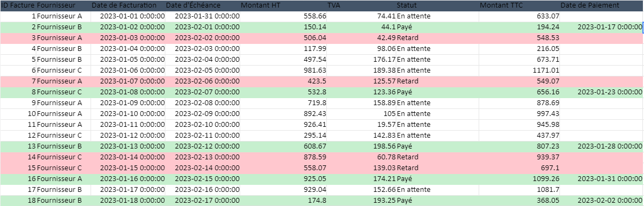The height and width of the screenshot is (206, 644).
Task: Select Montant HT cell 558.07
Action: (284, 168)
